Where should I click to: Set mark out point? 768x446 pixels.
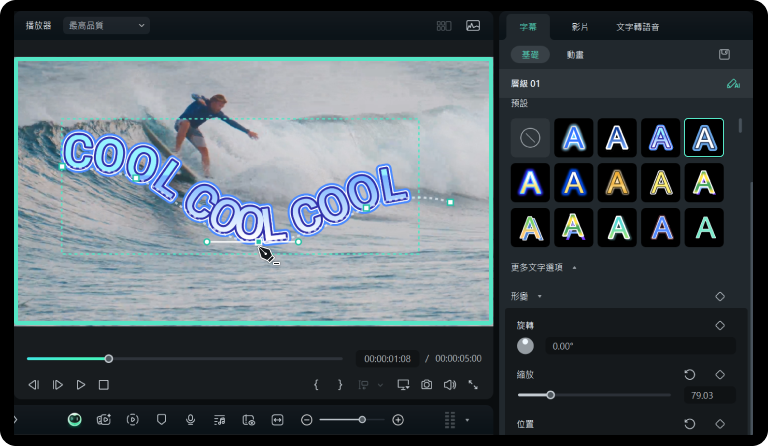[340, 385]
